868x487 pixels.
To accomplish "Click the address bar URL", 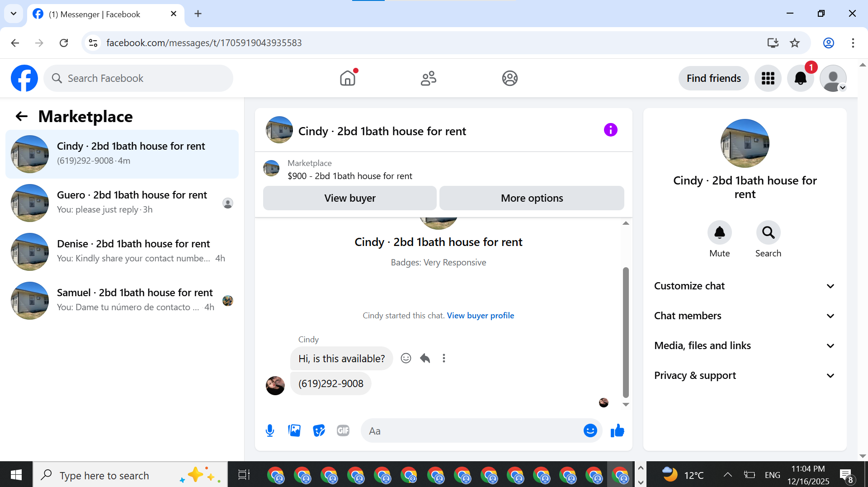I will (204, 43).
